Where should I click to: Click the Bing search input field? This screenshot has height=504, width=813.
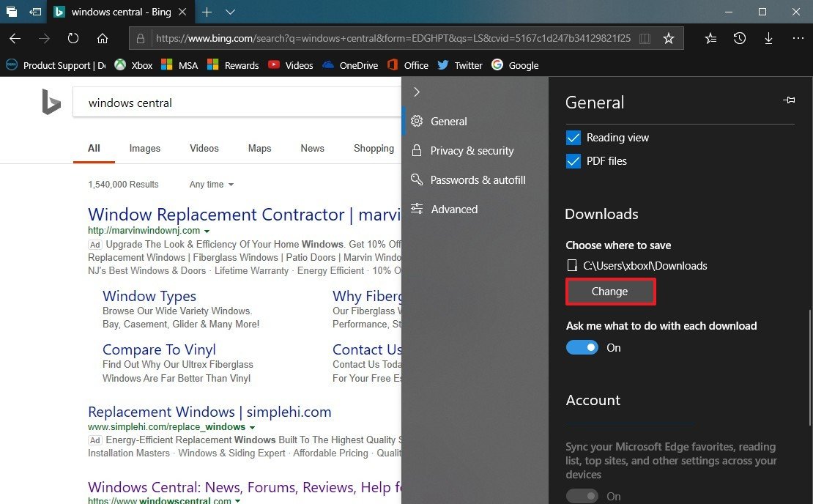pos(237,103)
